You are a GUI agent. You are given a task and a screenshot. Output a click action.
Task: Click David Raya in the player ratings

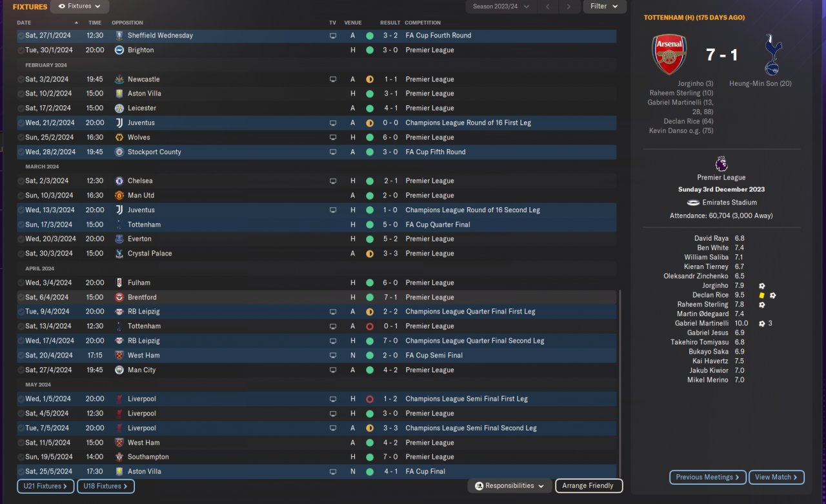(x=711, y=239)
